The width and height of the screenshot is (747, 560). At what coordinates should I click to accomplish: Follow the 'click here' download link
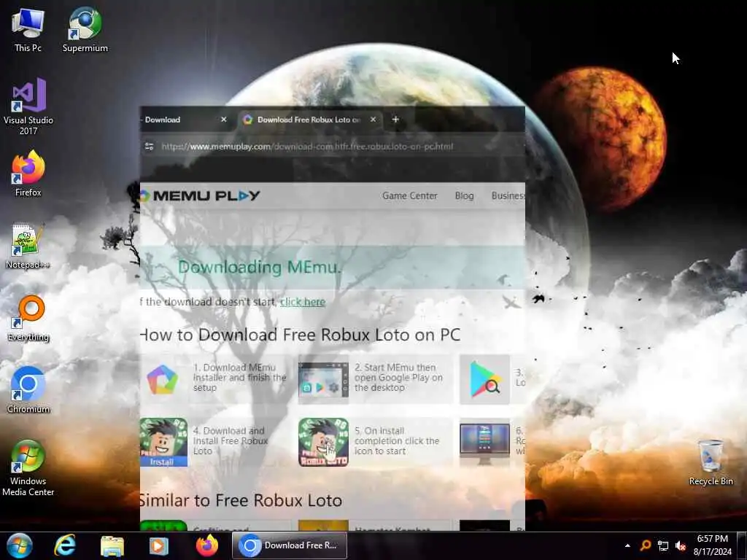(303, 302)
